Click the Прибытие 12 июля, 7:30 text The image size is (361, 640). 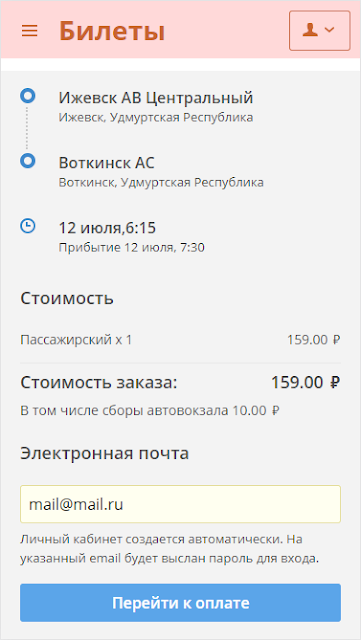point(131,247)
